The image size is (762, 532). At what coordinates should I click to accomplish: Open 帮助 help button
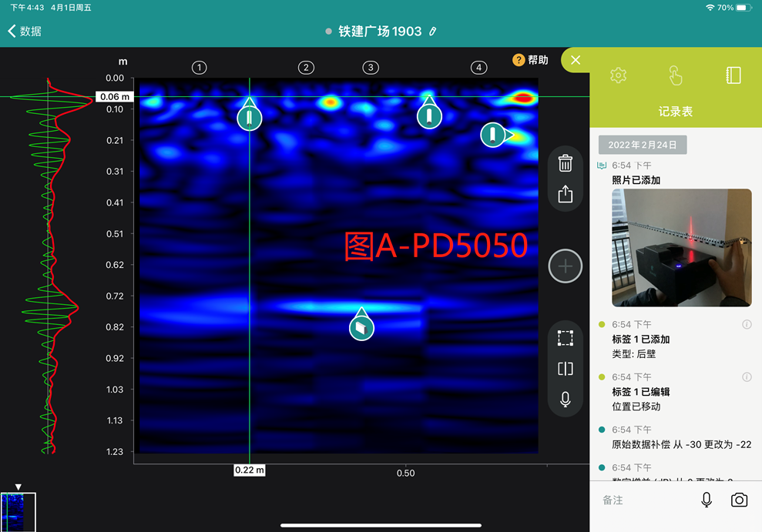pos(531,60)
